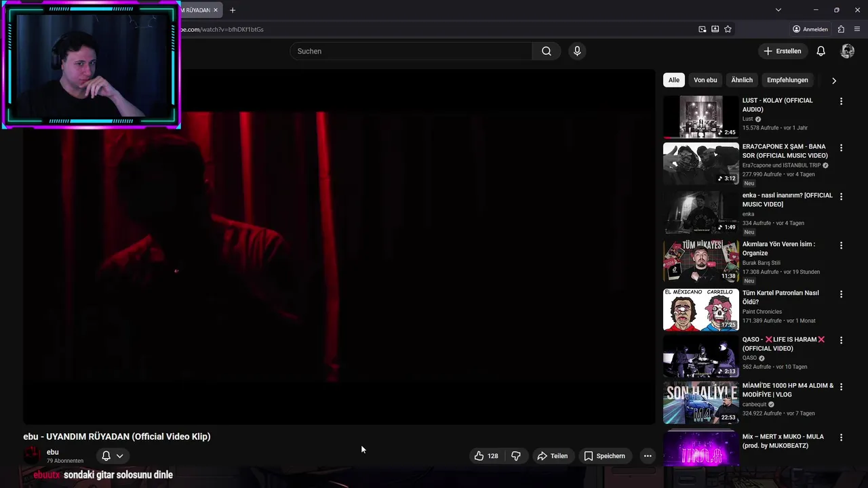Open options for ERA7CAPONE X ŞAM video

coord(841,147)
